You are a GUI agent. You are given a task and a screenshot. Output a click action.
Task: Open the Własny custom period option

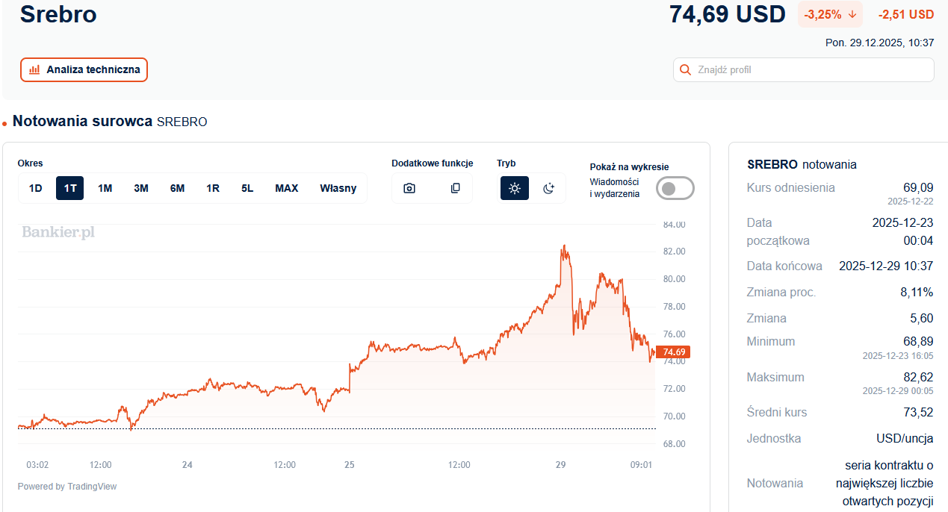[x=338, y=188]
